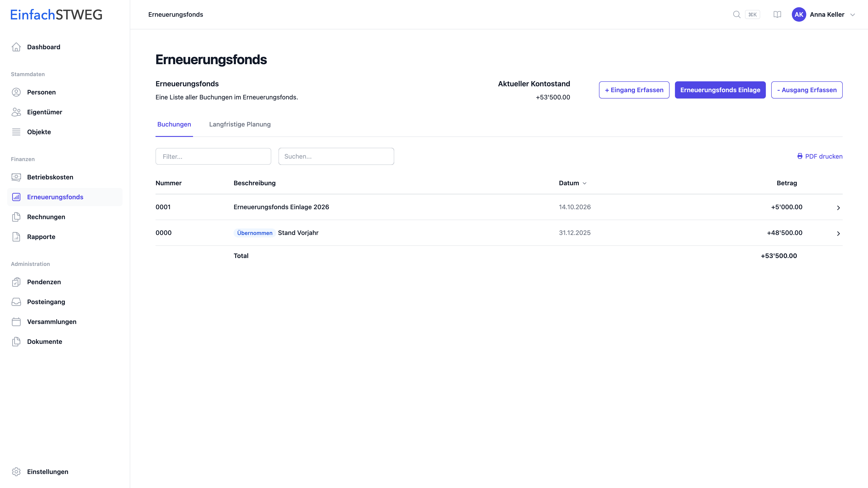Open search via magnifier icon

pos(737,14)
